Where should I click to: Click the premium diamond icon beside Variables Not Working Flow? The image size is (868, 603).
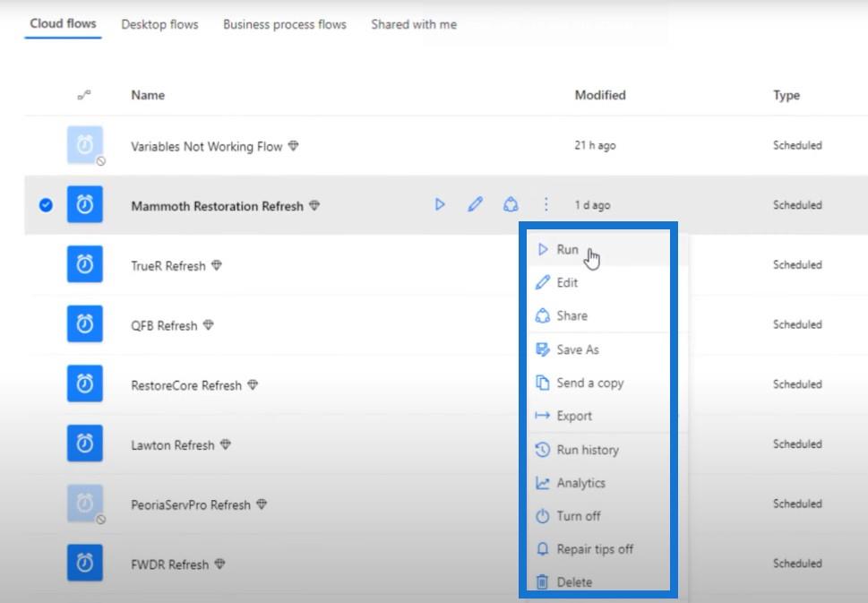(294, 146)
